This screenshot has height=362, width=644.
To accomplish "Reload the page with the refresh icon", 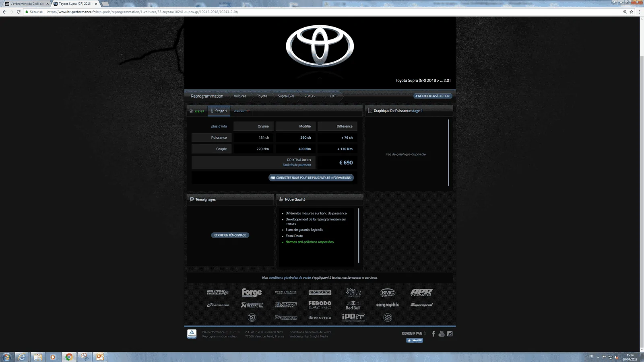I will 19,12.
